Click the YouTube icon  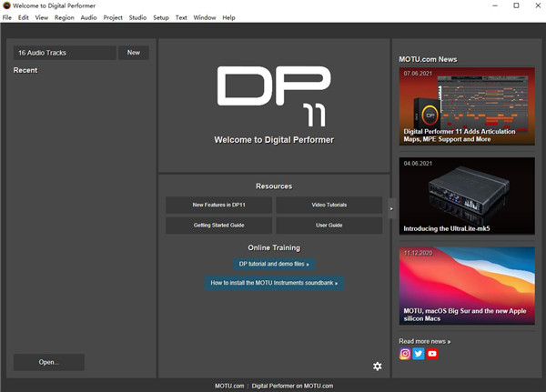coord(432,354)
